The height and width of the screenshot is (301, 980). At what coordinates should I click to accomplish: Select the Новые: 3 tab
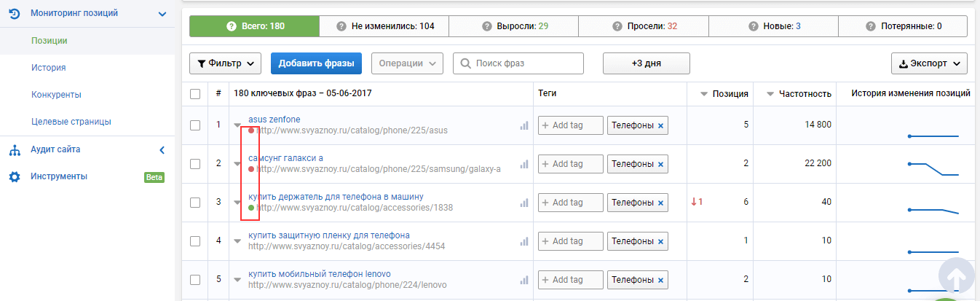click(x=773, y=26)
